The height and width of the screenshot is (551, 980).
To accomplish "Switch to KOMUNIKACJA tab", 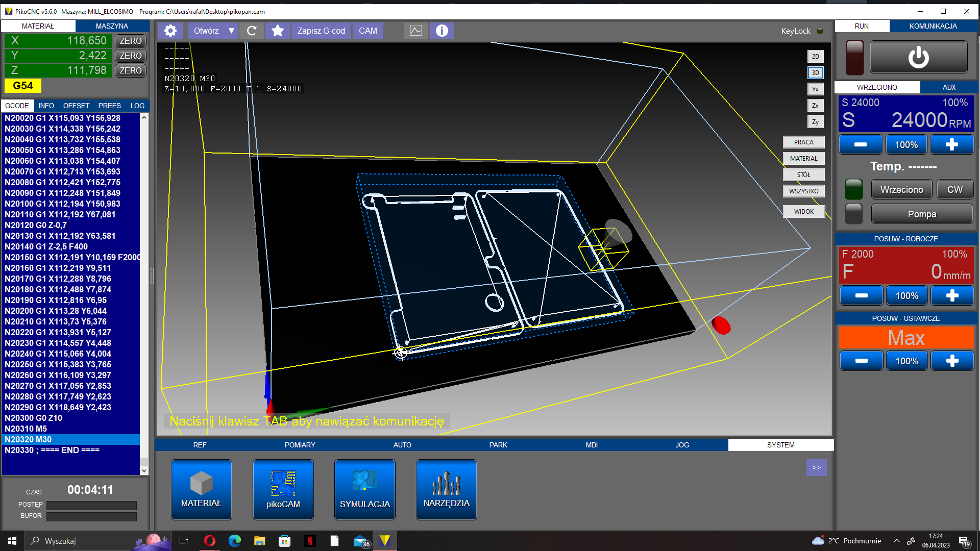I will (x=933, y=26).
